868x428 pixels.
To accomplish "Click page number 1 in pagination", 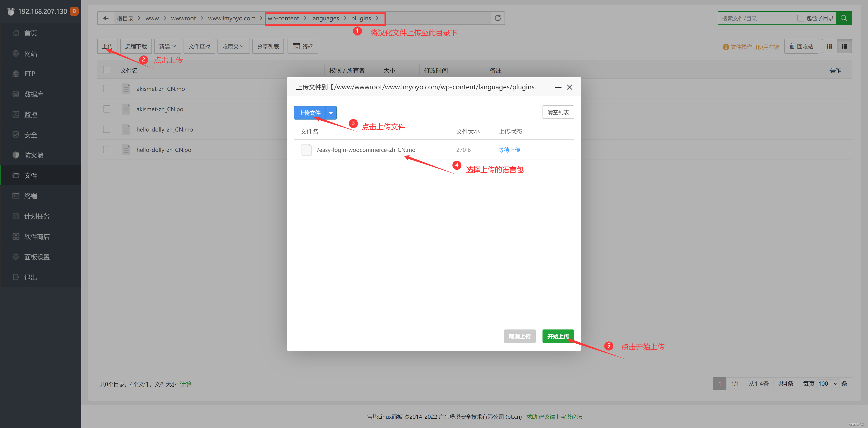I will [719, 384].
